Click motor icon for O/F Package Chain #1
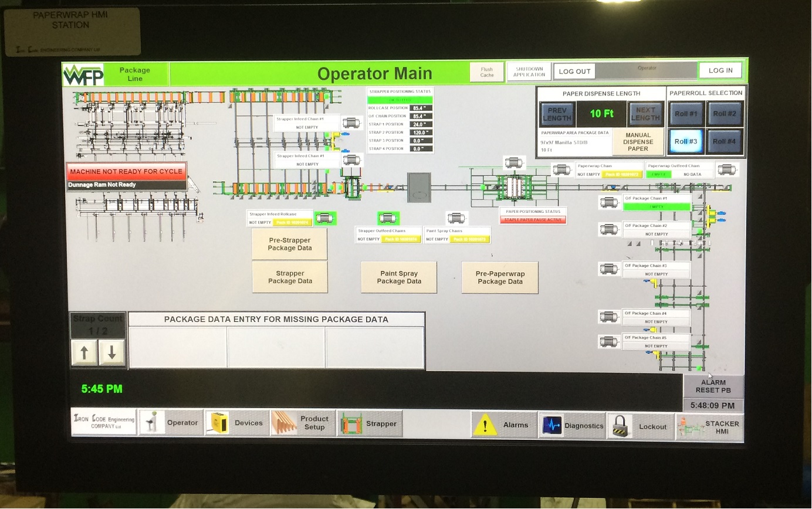This screenshot has width=812, height=509. click(x=609, y=202)
